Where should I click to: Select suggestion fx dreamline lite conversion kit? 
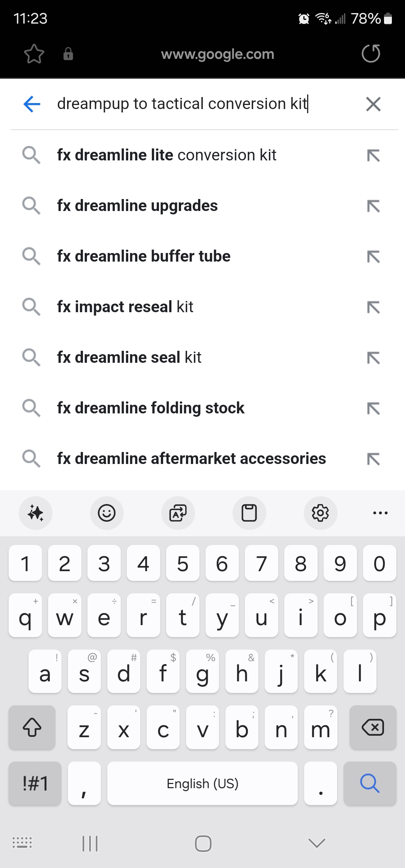point(202,155)
